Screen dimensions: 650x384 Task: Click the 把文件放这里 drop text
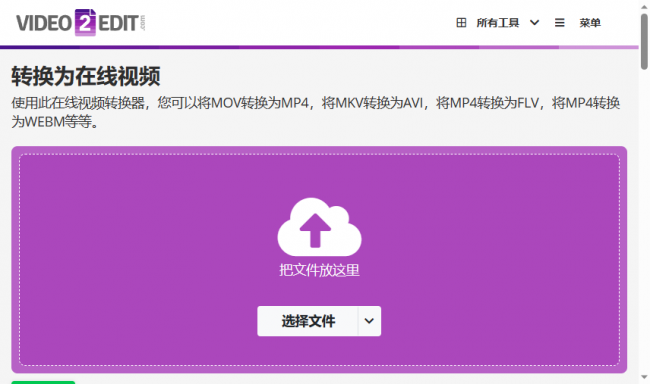pos(319,270)
